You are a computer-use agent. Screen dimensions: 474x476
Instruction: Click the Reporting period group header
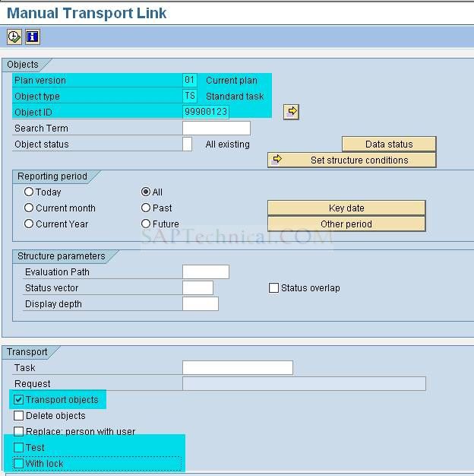coord(52,176)
